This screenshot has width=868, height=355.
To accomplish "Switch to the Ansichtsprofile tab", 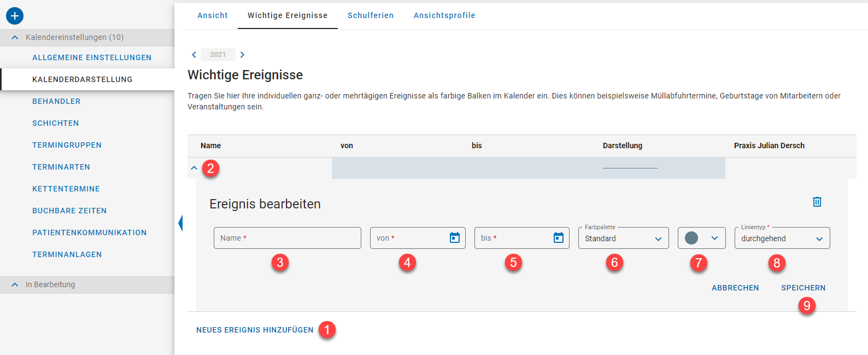I will 444,15.
